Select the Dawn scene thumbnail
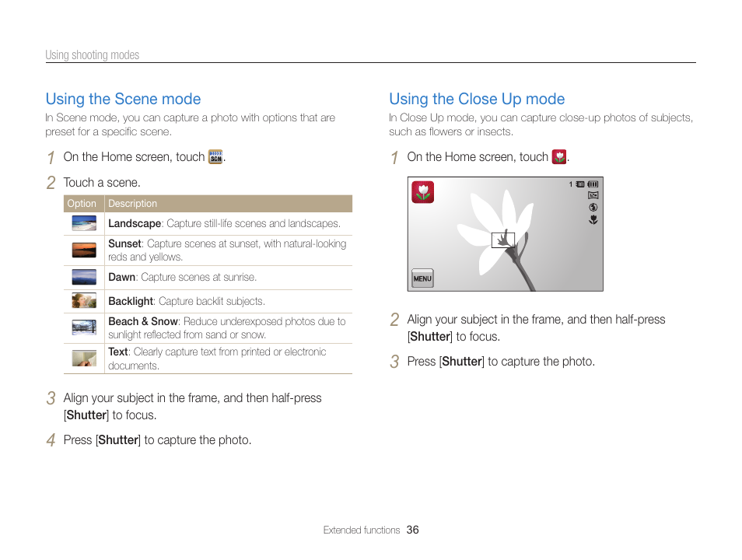This screenshot has height=560, width=742. [x=84, y=277]
